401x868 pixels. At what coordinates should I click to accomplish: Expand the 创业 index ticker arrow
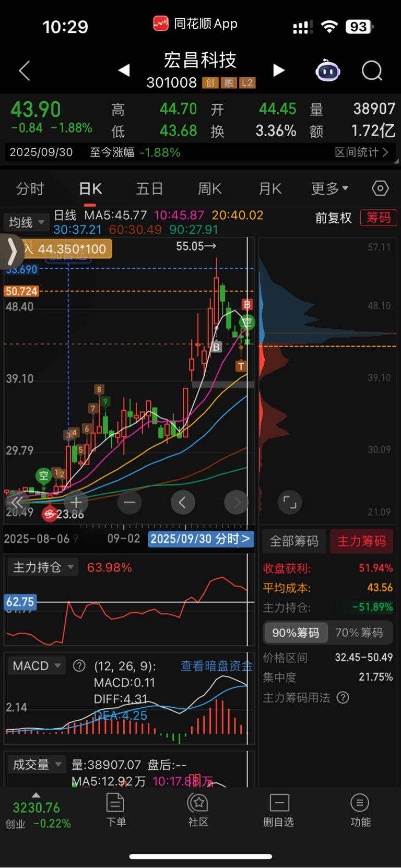click(36, 795)
